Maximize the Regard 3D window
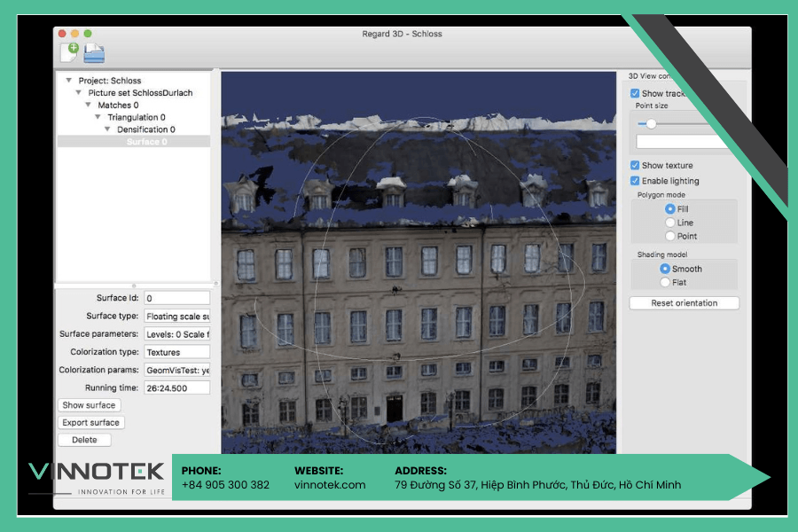Viewport: 798px width, 532px height. tap(88, 34)
